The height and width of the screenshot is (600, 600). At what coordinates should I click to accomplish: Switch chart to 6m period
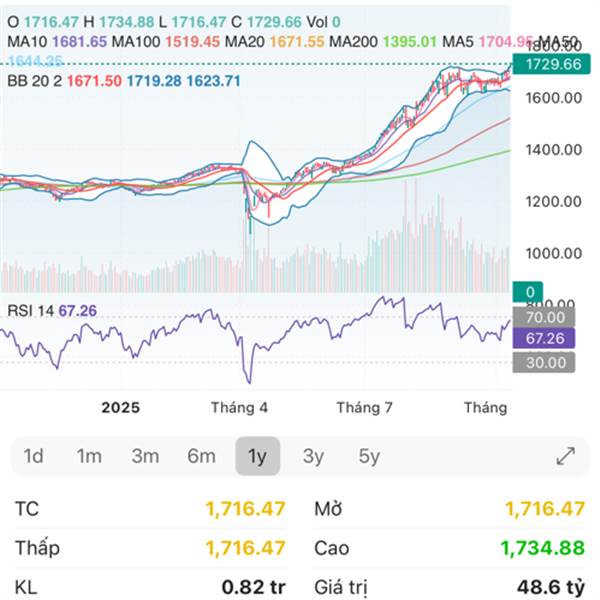(201, 456)
